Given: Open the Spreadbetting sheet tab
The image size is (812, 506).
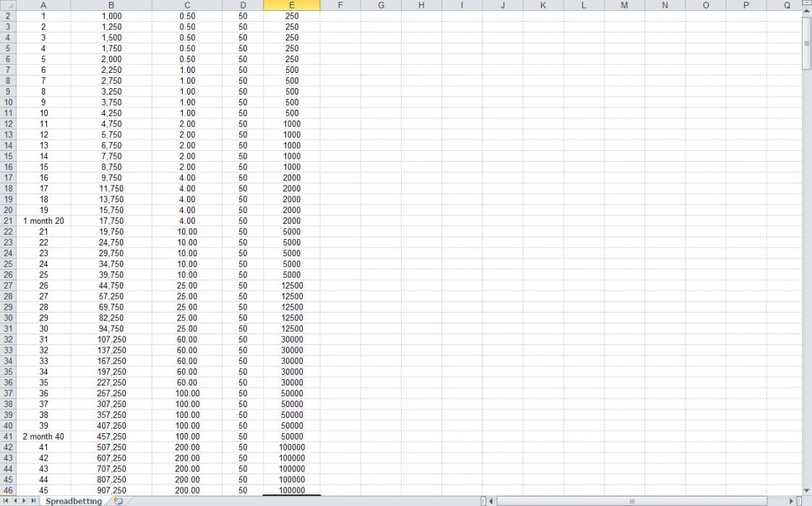Looking at the screenshot, I should pos(74,501).
